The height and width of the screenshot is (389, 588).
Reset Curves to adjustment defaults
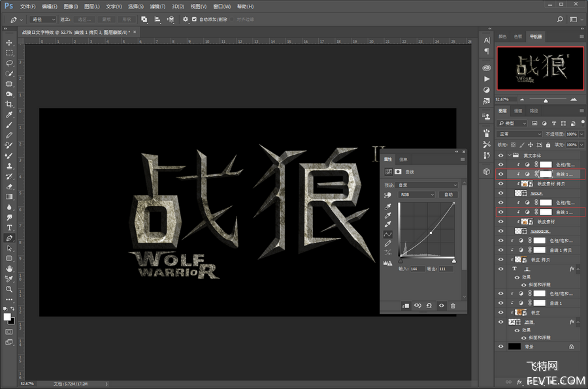[x=429, y=306]
